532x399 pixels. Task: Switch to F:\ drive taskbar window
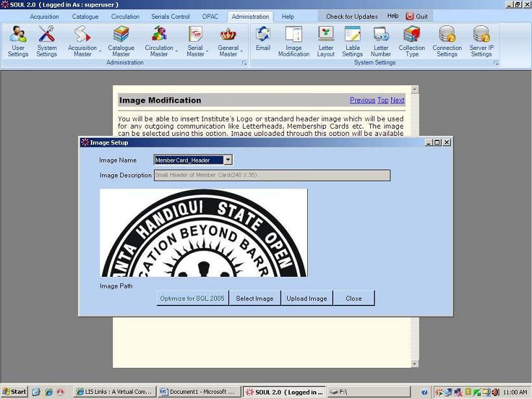coord(369,392)
